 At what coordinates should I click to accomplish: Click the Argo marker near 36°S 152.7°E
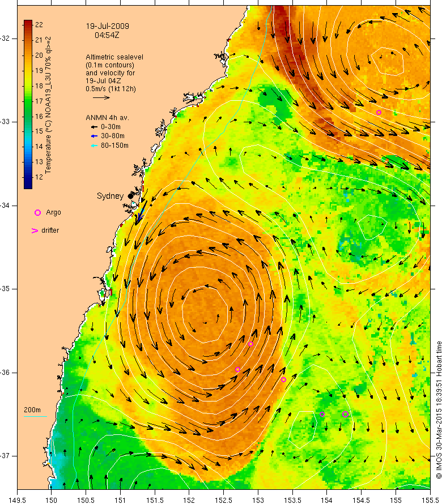238,369
